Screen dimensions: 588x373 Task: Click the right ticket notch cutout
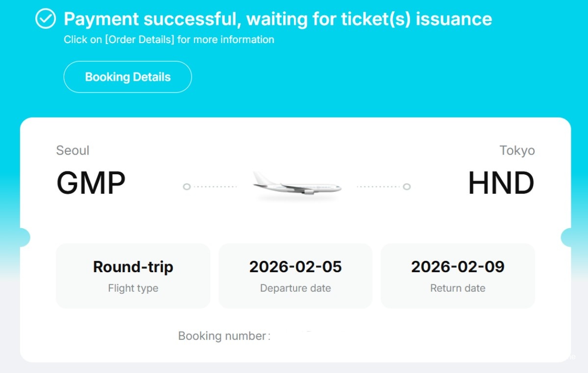[567, 237]
